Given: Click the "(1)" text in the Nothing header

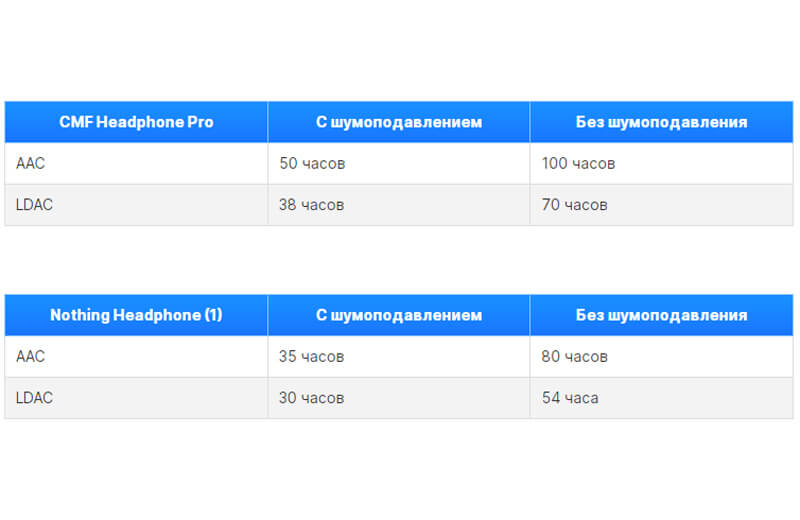Looking at the screenshot, I should point(213,315).
